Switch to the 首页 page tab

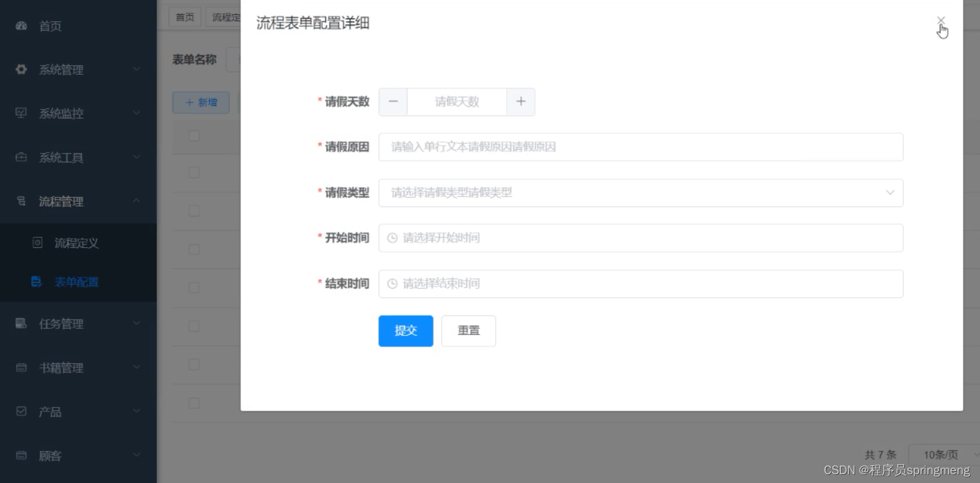click(x=185, y=17)
